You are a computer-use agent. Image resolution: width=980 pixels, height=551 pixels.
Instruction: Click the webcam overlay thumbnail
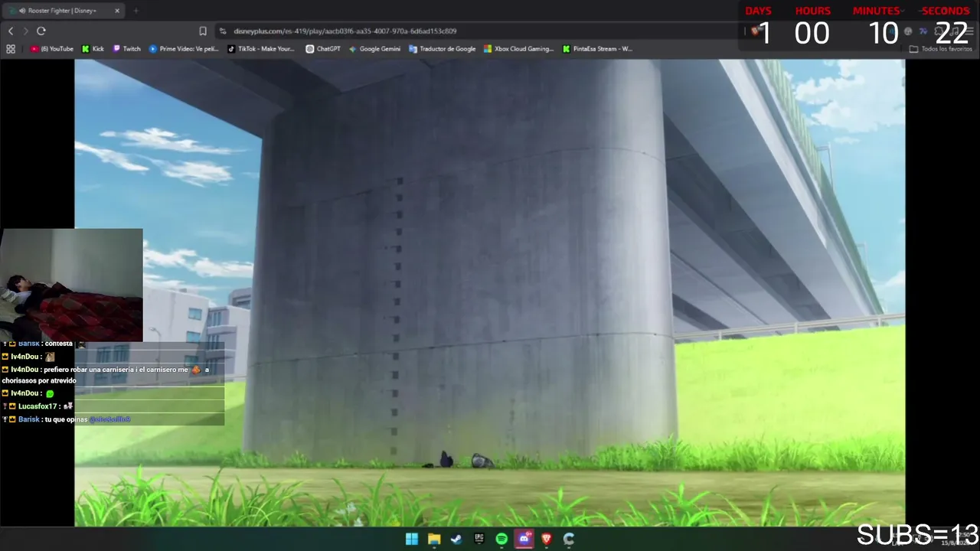click(x=71, y=285)
